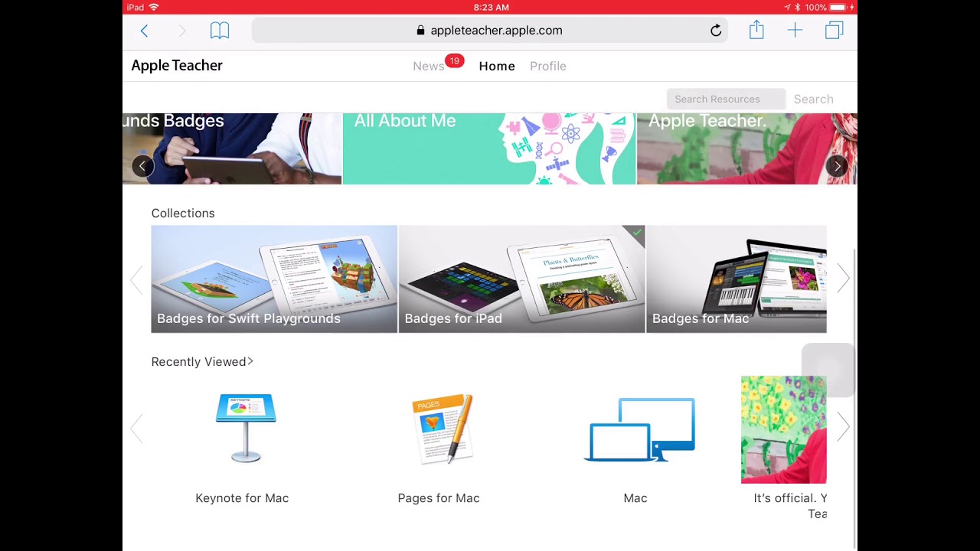Open a new tab with plus icon
Viewport: 980px width, 551px height.
[795, 31]
